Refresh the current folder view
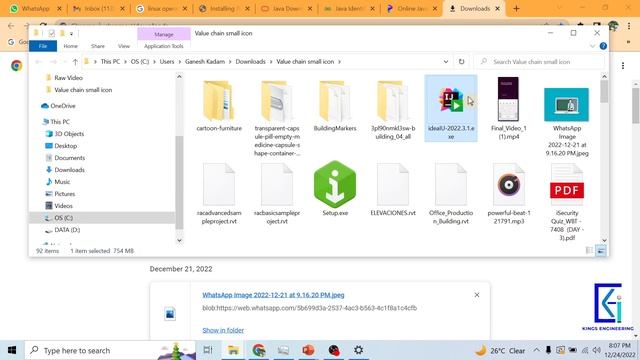Screen dimensions: 640x360 [461, 62]
